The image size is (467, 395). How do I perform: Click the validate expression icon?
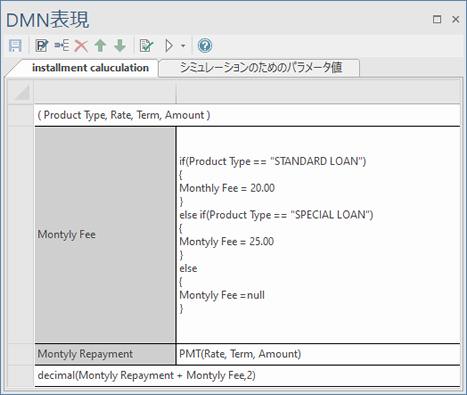click(147, 46)
